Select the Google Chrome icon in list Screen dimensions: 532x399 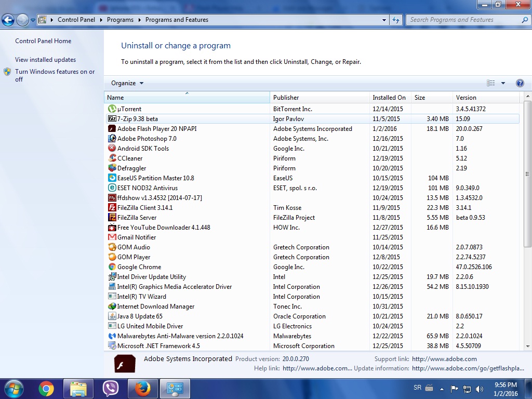(112, 267)
